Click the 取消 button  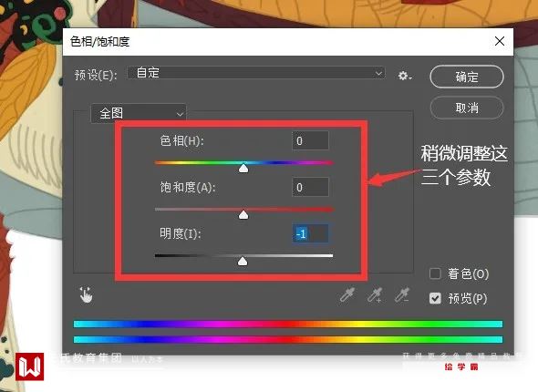pos(467,108)
